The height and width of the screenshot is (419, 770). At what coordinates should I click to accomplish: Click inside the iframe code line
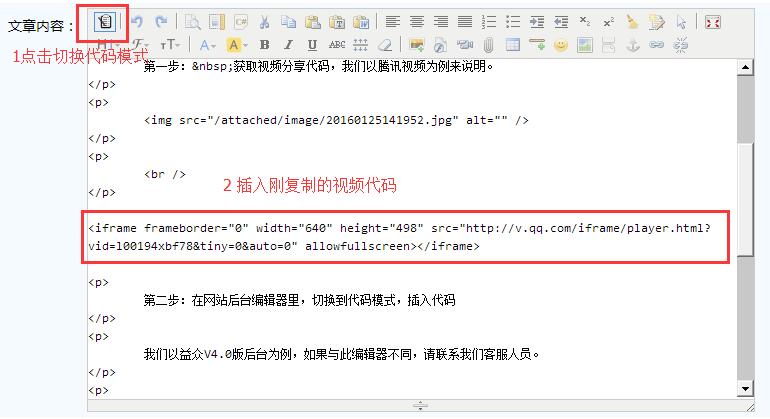pyautogui.click(x=400, y=237)
